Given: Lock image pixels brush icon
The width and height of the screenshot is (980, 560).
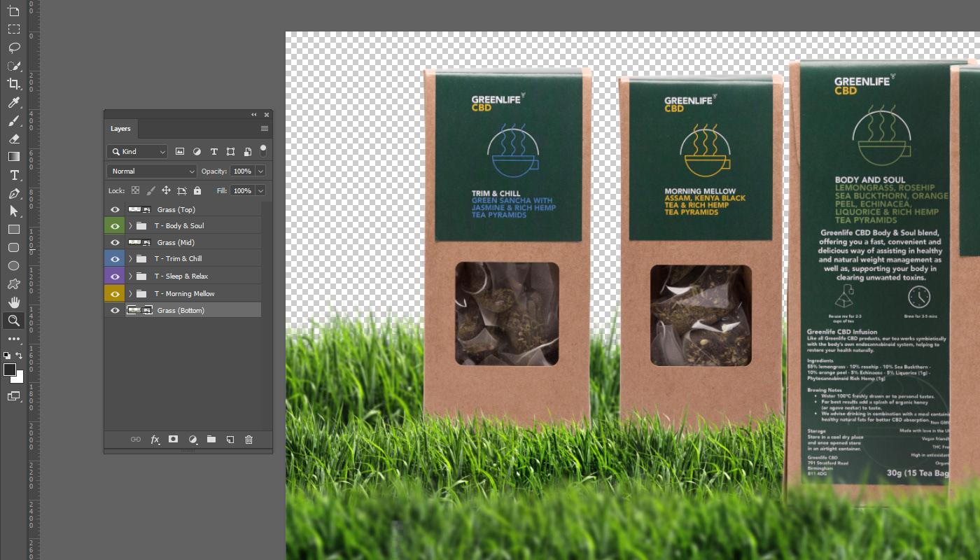Looking at the screenshot, I should pos(150,190).
